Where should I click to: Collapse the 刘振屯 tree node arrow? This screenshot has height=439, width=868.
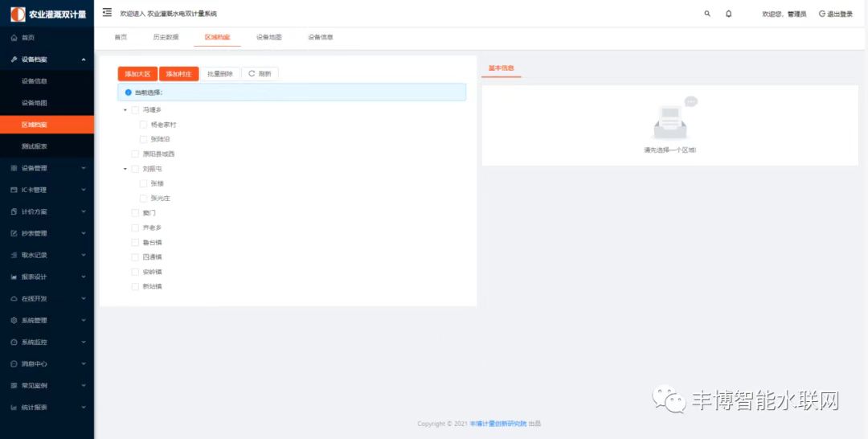tap(125, 169)
